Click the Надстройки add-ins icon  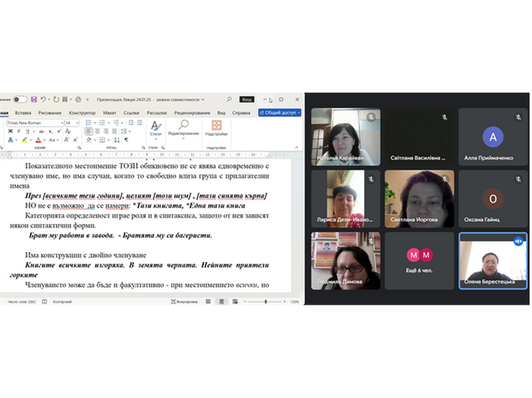[x=217, y=128]
